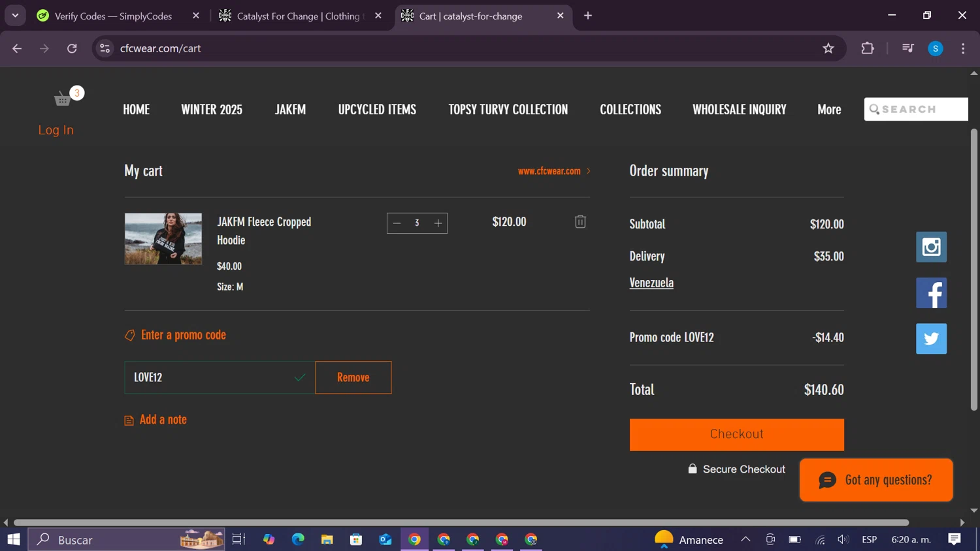Open the JAKFM Fleece Cropped Hoodie thumbnail
This screenshot has height=551, width=980.
point(163,239)
